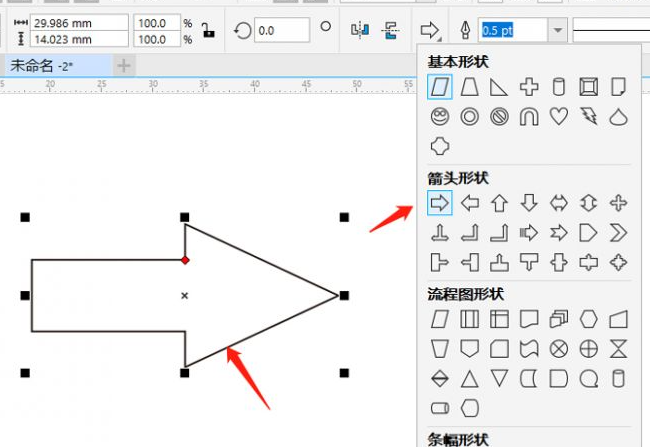This screenshot has width=650, height=447.
Task: Pick the smiley face shape
Action: pyautogui.click(x=439, y=116)
